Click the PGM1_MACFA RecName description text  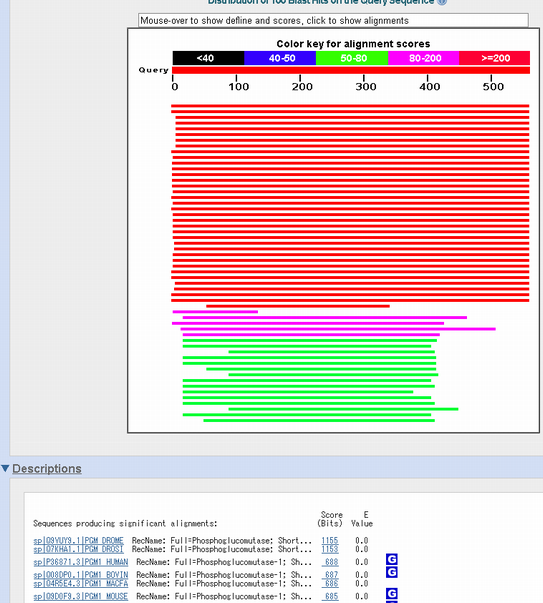click(224, 583)
